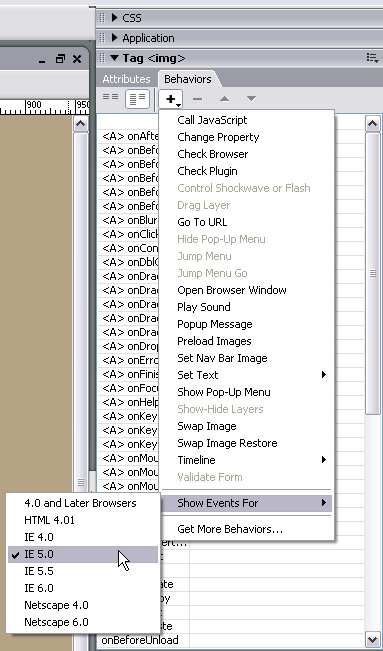Choose Swap Image Restore behavior
The height and width of the screenshot is (651, 383).
tap(227, 443)
